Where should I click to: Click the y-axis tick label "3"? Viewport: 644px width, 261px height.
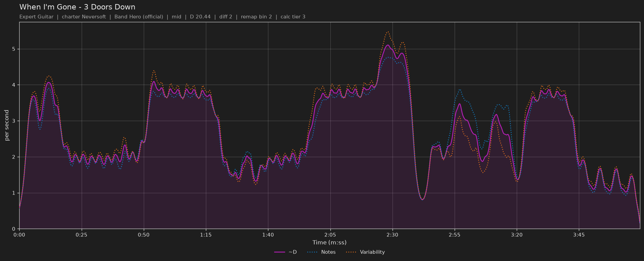click(14, 121)
